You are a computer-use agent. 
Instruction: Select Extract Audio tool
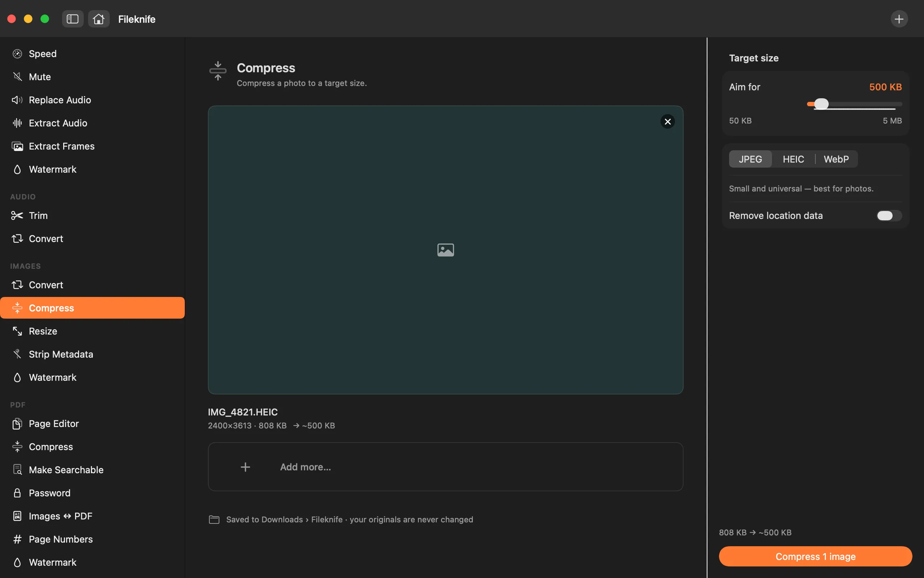pos(92,123)
